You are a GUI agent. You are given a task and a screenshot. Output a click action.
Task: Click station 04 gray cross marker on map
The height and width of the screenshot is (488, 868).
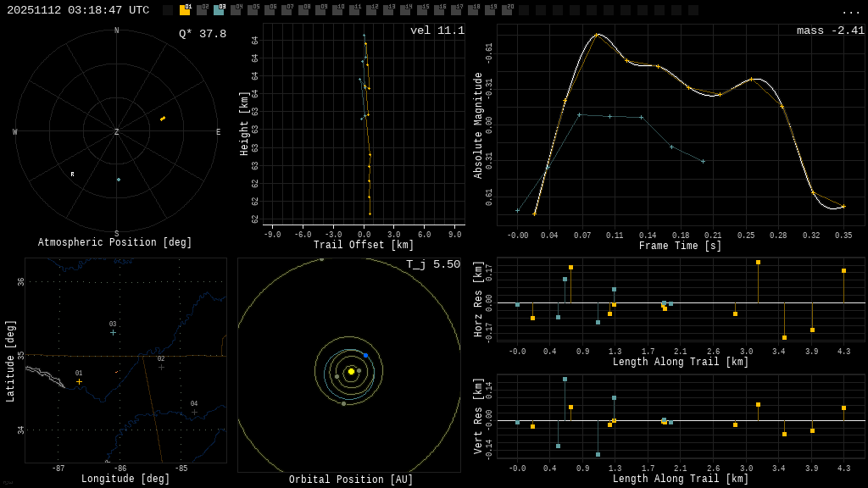tap(194, 412)
